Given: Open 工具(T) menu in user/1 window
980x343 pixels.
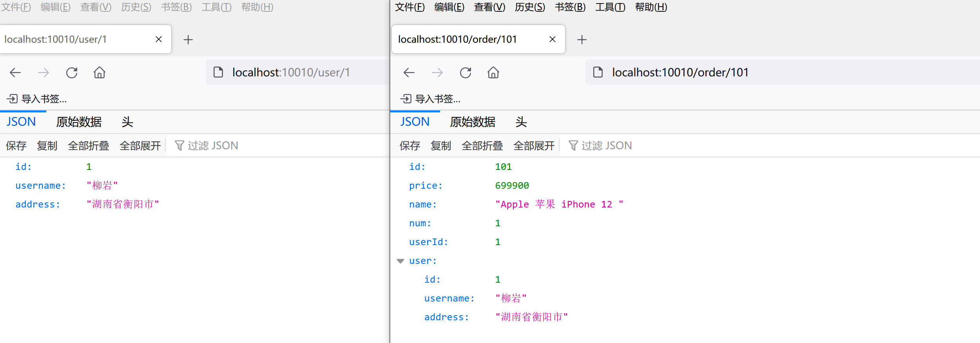Looking at the screenshot, I should tap(217, 7).
